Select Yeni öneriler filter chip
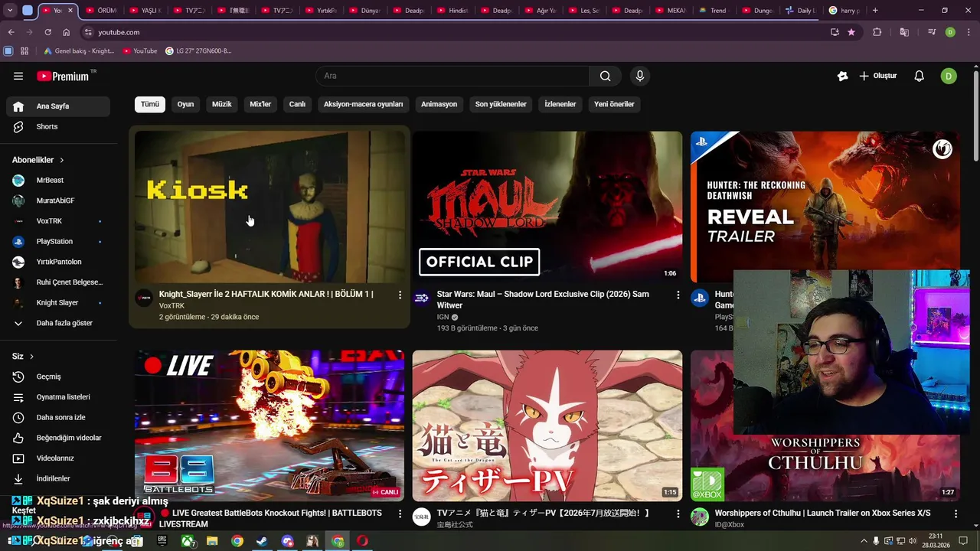The height and width of the screenshot is (551, 980). (614, 104)
